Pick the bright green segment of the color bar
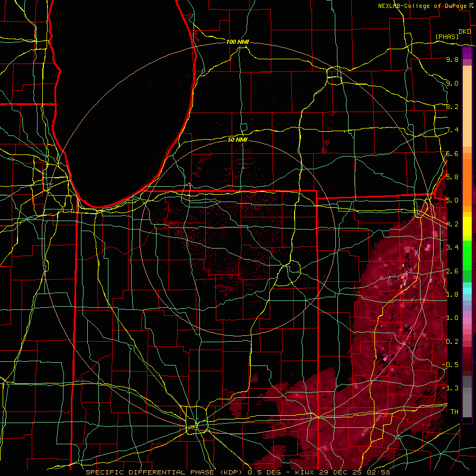 coord(467,257)
